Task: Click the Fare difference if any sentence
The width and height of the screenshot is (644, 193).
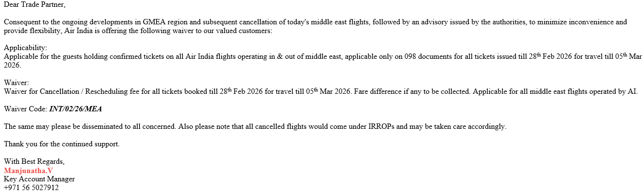Action: pyautogui.click(x=412, y=91)
